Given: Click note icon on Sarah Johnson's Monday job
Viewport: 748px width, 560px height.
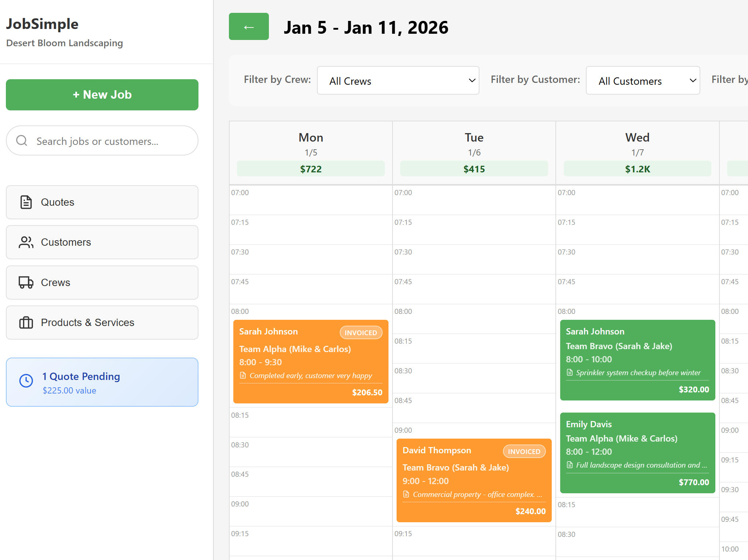Looking at the screenshot, I should (243, 376).
